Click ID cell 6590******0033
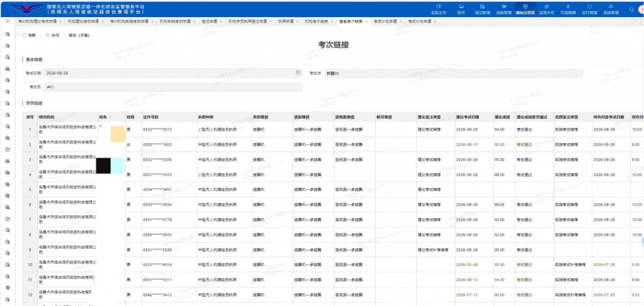644x306 pixels. pos(157,234)
